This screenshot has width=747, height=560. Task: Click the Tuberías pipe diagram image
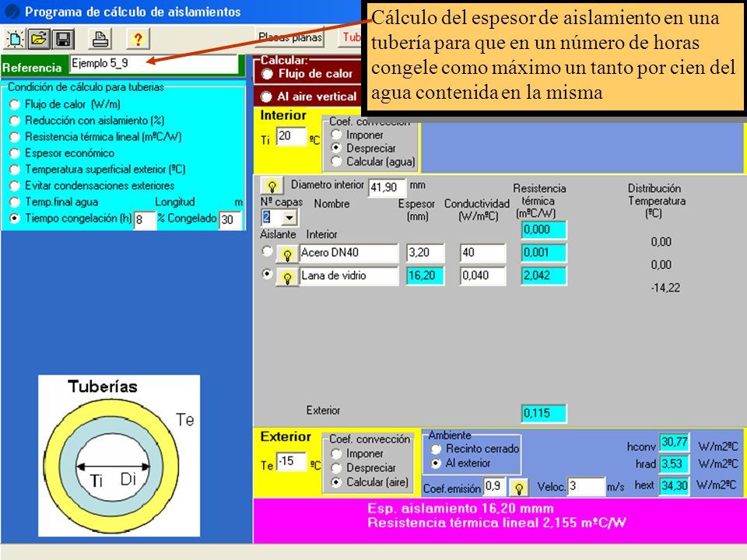click(x=119, y=456)
